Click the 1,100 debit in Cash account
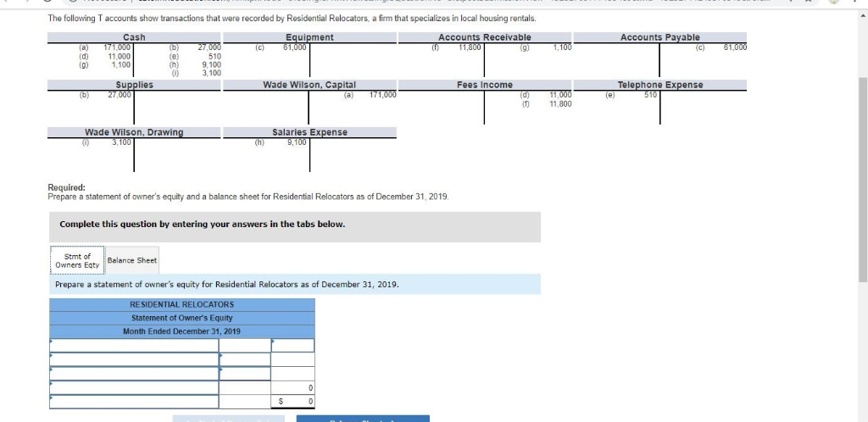 [120, 64]
